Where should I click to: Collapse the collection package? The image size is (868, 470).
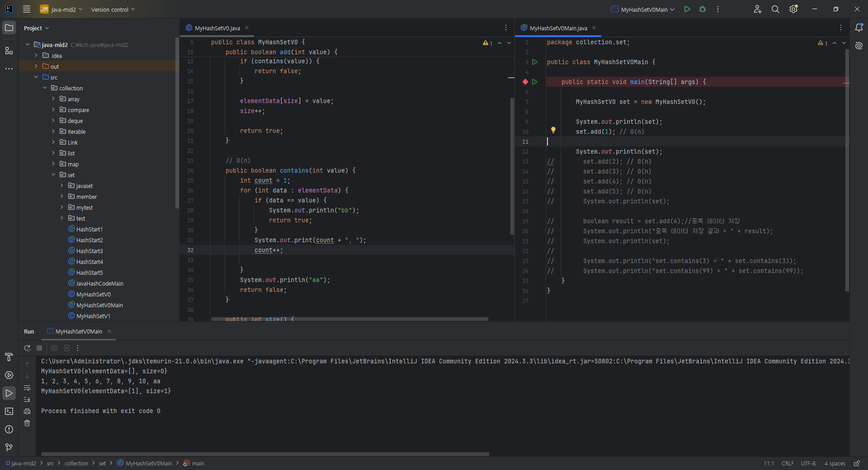[x=45, y=88]
